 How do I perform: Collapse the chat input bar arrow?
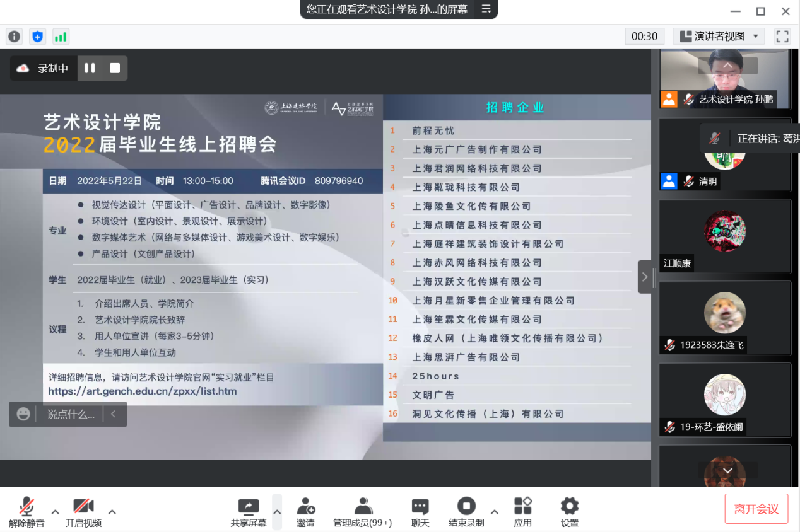[114, 414]
